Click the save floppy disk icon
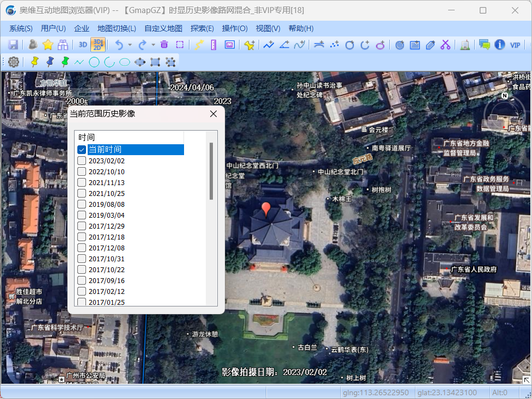Image resolution: width=532 pixels, height=399 pixels. point(13,45)
